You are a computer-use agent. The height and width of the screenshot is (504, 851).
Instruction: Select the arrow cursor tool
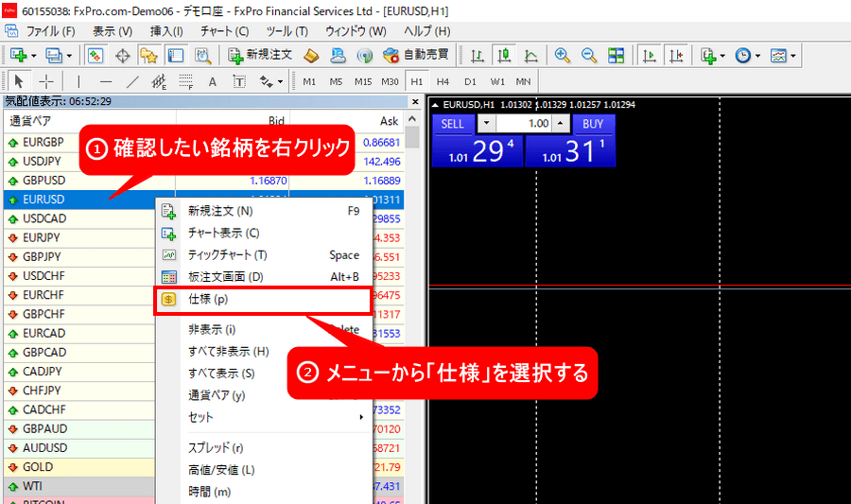[x=19, y=82]
